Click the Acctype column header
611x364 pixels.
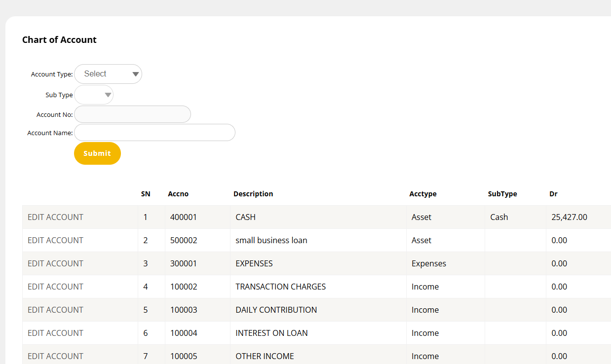point(423,194)
